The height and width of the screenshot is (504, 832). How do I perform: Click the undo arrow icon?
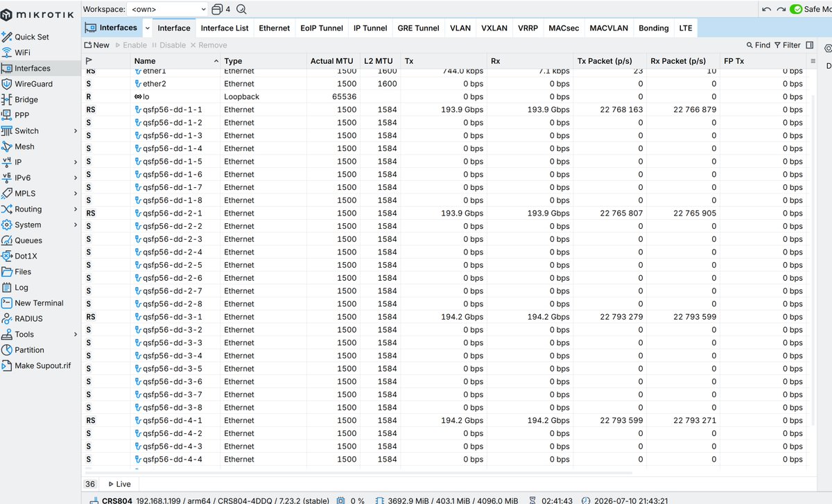point(766,9)
